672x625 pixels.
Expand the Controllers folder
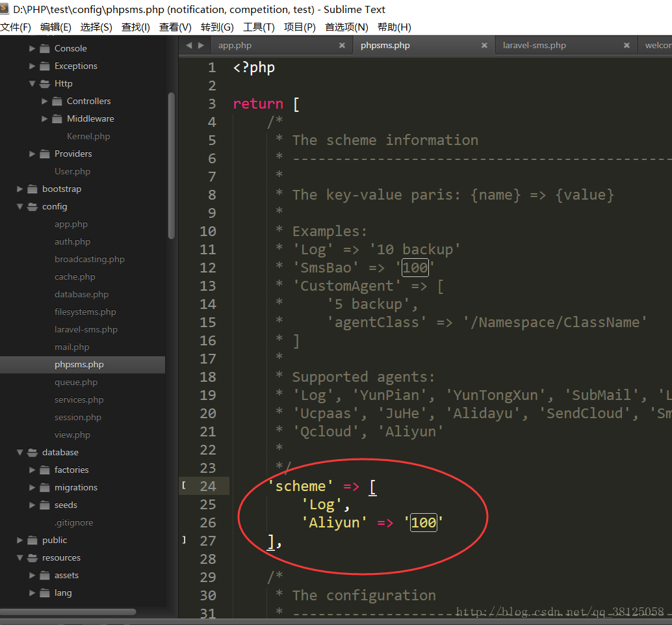point(45,101)
